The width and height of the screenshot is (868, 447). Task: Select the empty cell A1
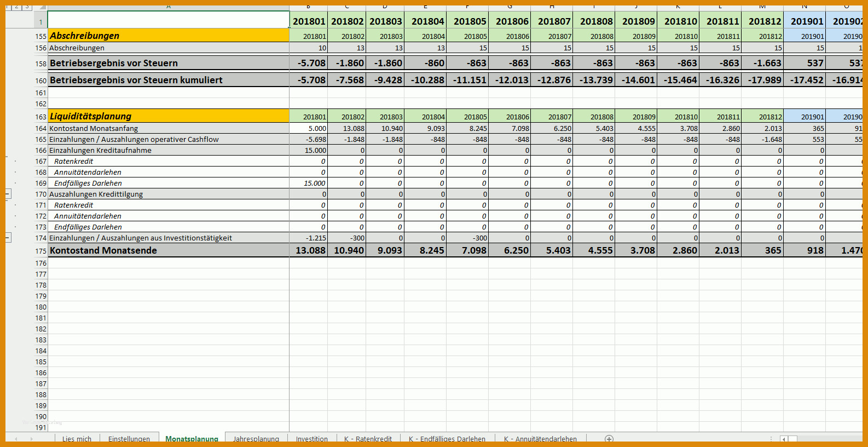point(169,20)
